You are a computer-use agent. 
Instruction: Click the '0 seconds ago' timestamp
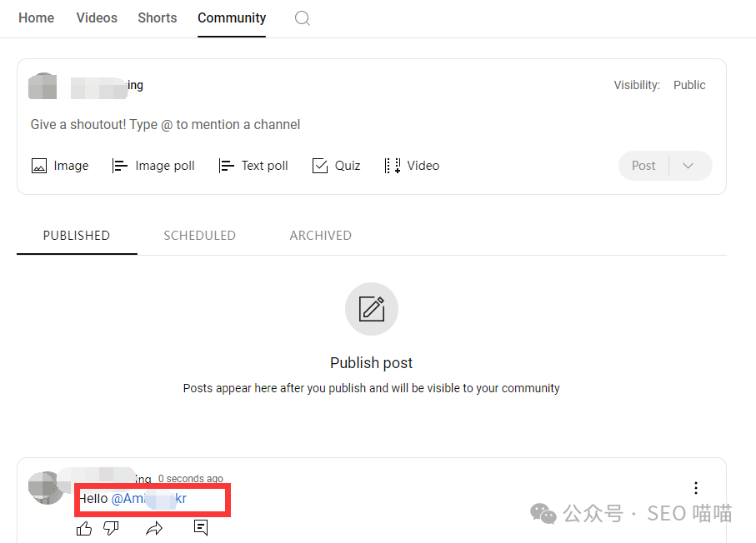[x=190, y=479]
